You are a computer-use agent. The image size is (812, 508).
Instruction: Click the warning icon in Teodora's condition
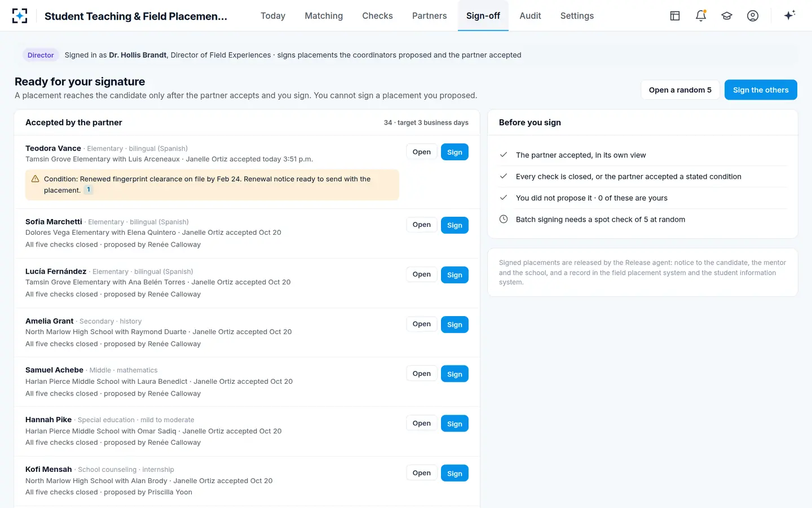tap(35, 179)
